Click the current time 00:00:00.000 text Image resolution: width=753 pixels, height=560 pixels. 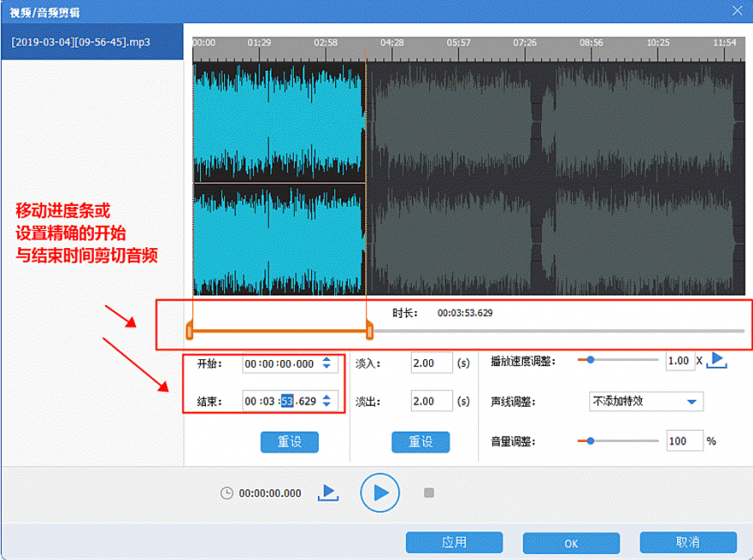(270, 494)
